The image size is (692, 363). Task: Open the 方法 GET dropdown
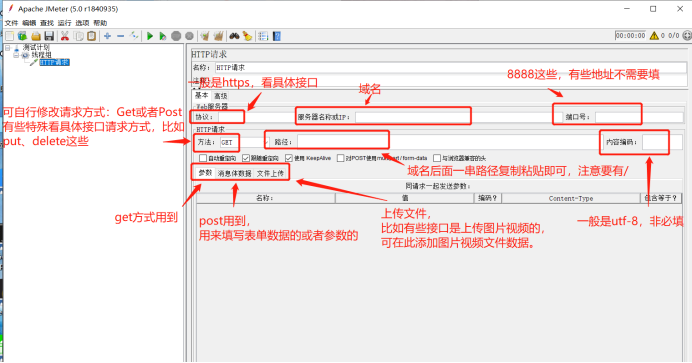pyautogui.click(x=244, y=142)
